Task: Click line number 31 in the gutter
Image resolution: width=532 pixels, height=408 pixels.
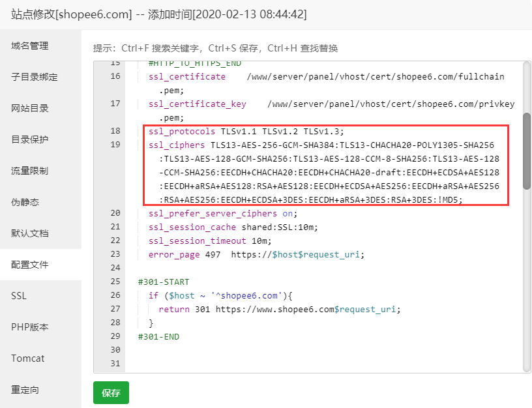Action: [115, 364]
